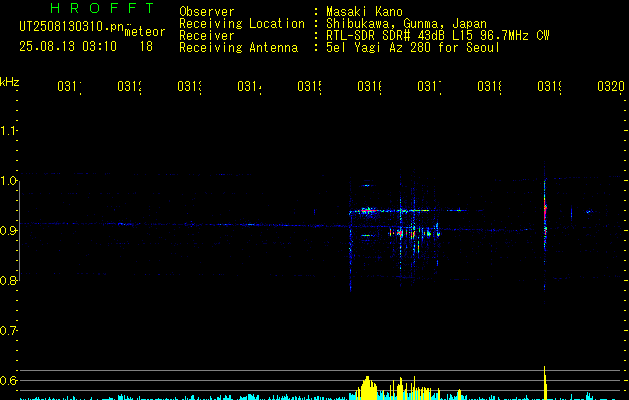Click the HROFFT title text
Image resolution: width=629 pixels, height=400 pixels.
[x=102, y=8]
